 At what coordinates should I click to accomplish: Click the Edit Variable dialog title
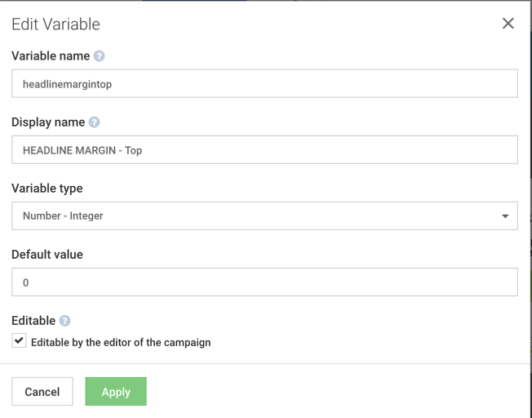tap(55, 24)
